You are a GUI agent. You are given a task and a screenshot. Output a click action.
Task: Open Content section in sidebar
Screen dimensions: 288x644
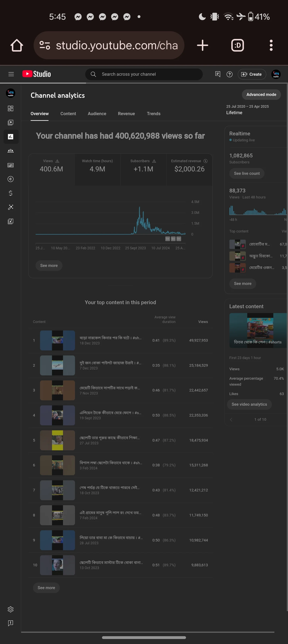[x=10, y=123]
